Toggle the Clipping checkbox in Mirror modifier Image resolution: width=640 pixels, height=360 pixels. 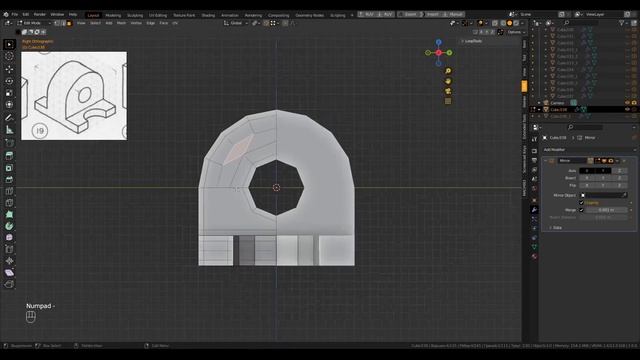(x=582, y=202)
